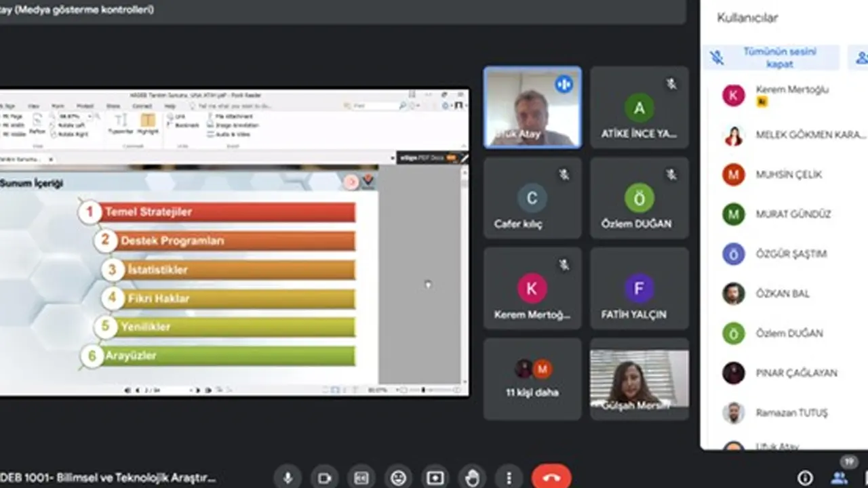This screenshot has width=868, height=488.
Task: Click the Highlight tool in the PDF reader ribbon
Action: pyautogui.click(x=148, y=123)
